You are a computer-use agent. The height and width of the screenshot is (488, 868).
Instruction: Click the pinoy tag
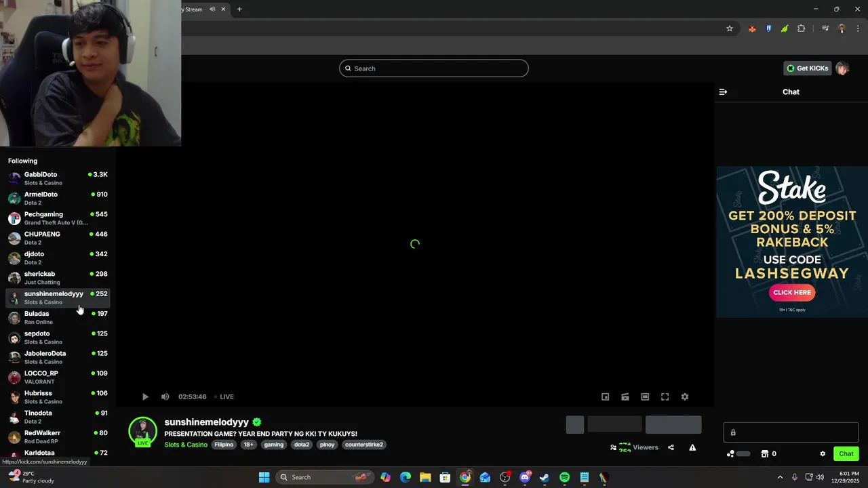pyautogui.click(x=327, y=445)
